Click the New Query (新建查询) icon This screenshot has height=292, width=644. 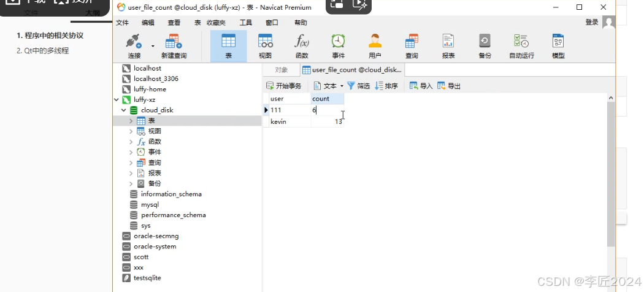pos(174,46)
